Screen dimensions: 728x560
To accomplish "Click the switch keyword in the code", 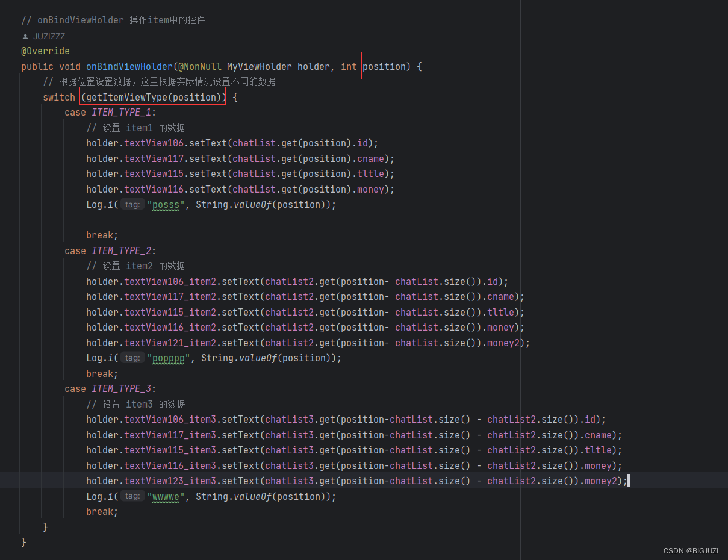I will 58,96.
